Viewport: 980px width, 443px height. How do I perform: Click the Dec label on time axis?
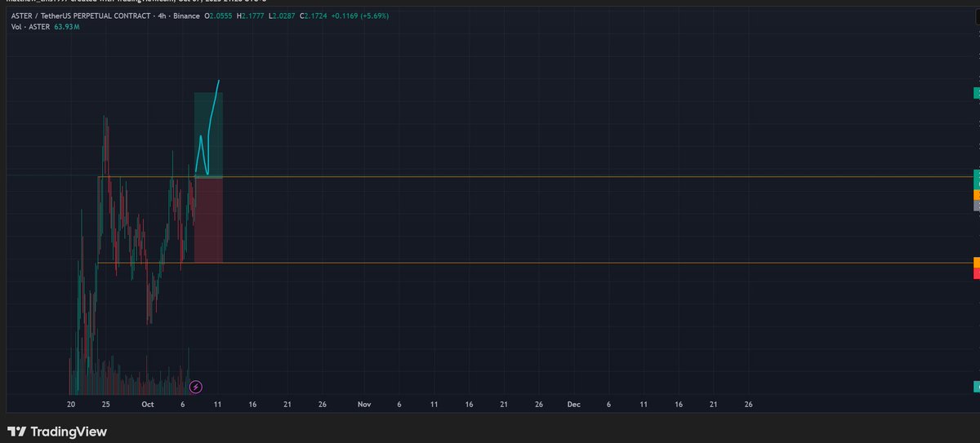pyautogui.click(x=573, y=404)
